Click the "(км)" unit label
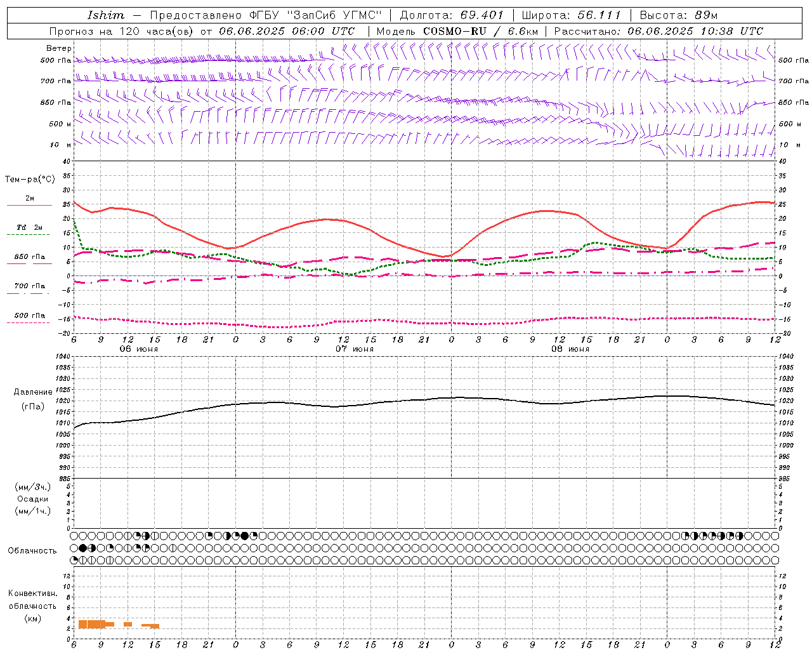This screenshot has width=812, height=650. pos(33,618)
